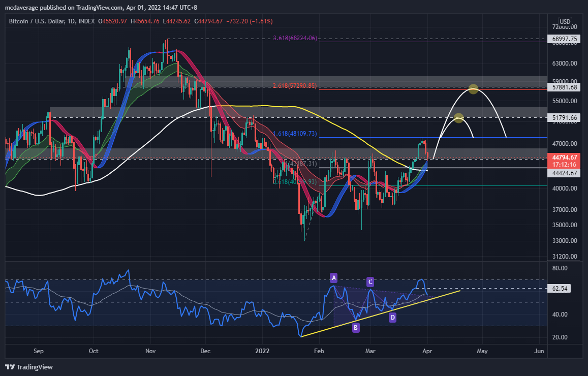Click 31200.00 on the price axis
This screenshot has width=588, height=376.
point(565,257)
